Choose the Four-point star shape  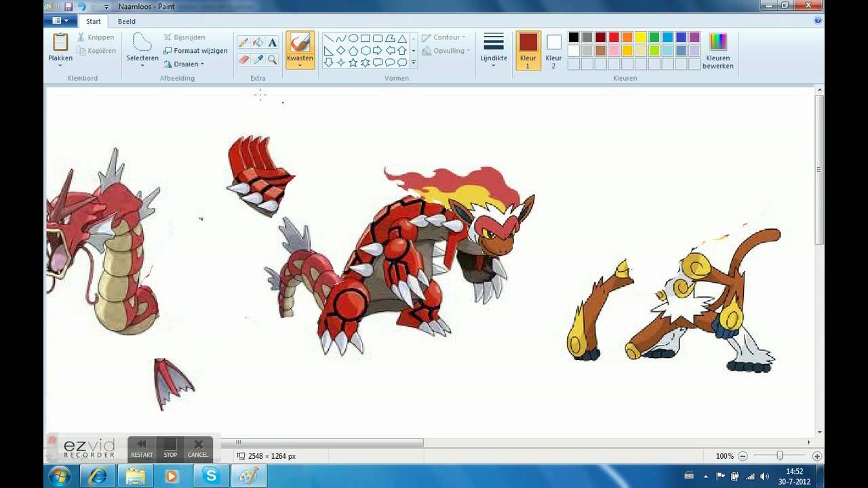(341, 62)
